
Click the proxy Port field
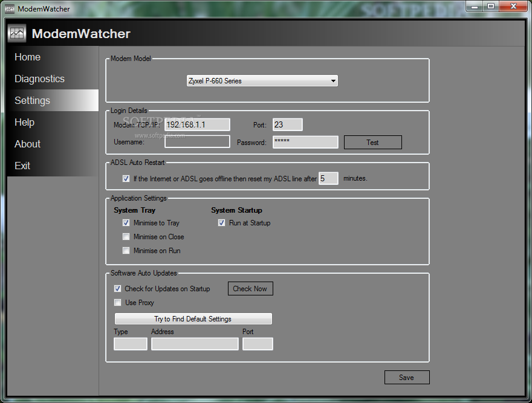point(258,344)
